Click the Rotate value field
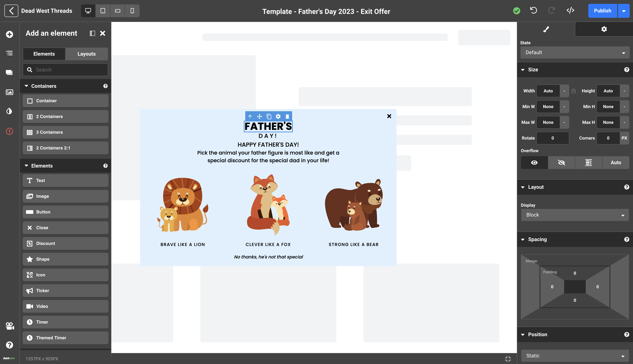The height and width of the screenshot is (364, 633). [x=553, y=138]
